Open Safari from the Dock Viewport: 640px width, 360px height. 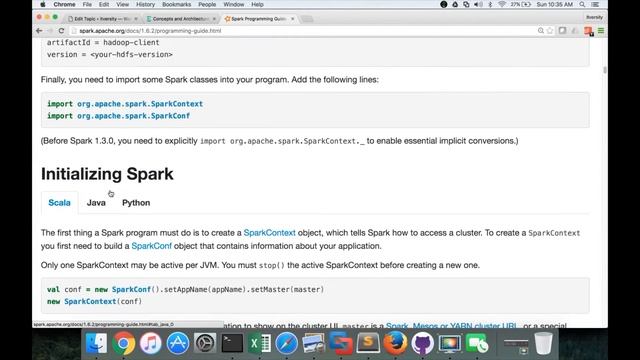click(x=286, y=343)
